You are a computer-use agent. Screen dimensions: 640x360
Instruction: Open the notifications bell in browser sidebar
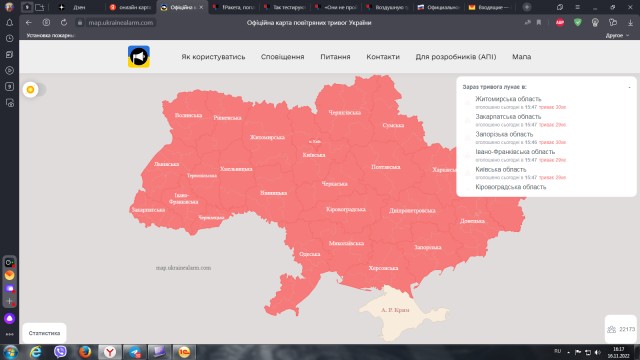point(9,23)
